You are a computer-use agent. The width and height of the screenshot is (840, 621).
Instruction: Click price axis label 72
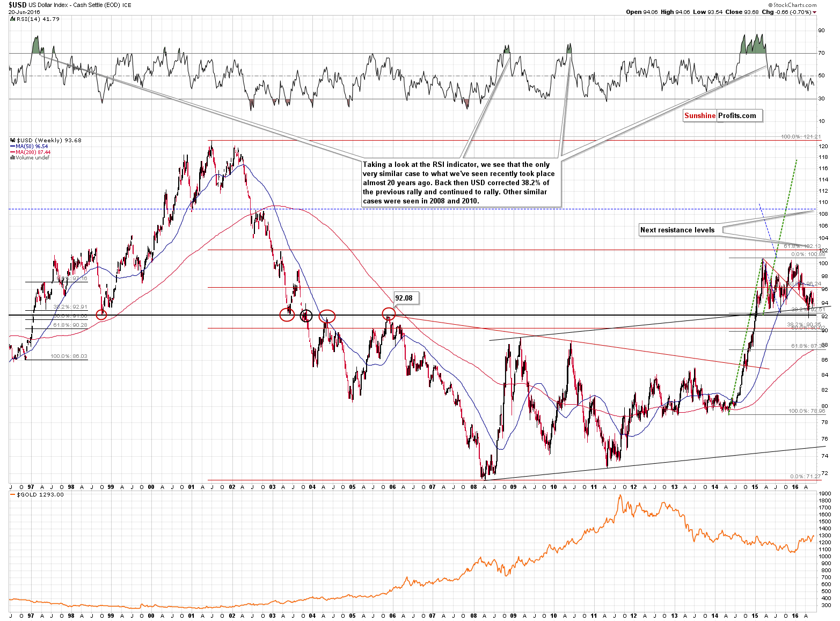click(x=825, y=473)
